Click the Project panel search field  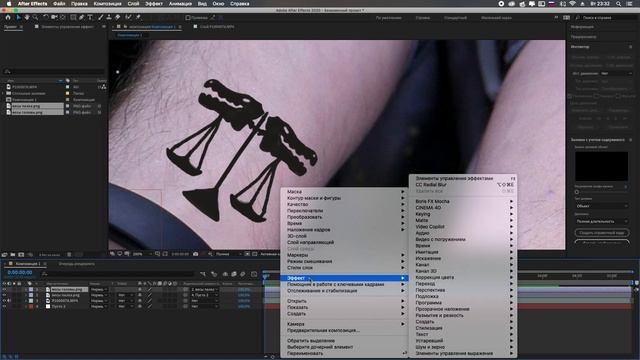(x=53, y=71)
